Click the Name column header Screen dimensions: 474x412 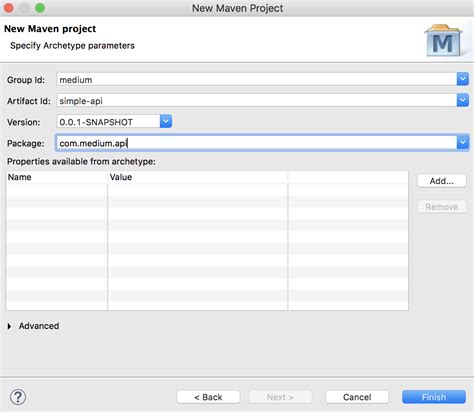pyautogui.click(x=57, y=177)
